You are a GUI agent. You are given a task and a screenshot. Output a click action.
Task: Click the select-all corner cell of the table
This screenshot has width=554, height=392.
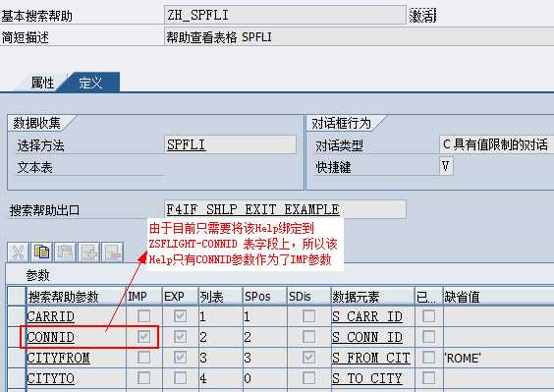(17, 297)
